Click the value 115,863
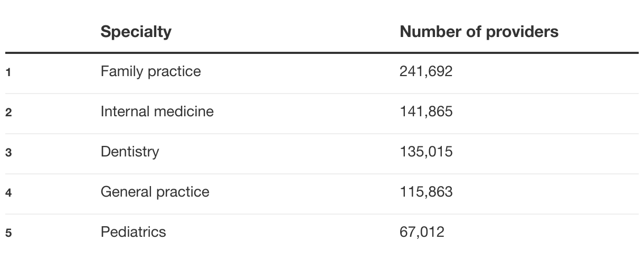 coord(426,192)
